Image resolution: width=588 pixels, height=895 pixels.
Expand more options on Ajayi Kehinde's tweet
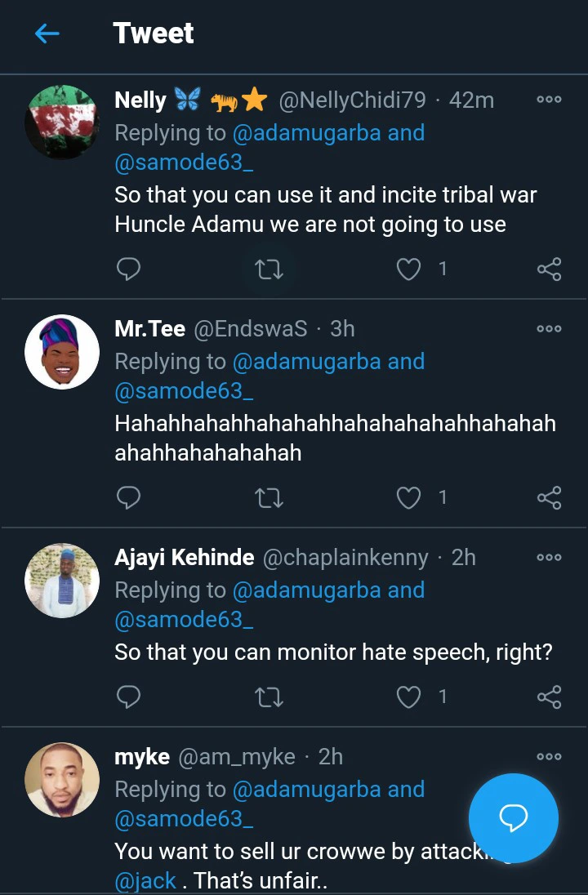click(549, 558)
